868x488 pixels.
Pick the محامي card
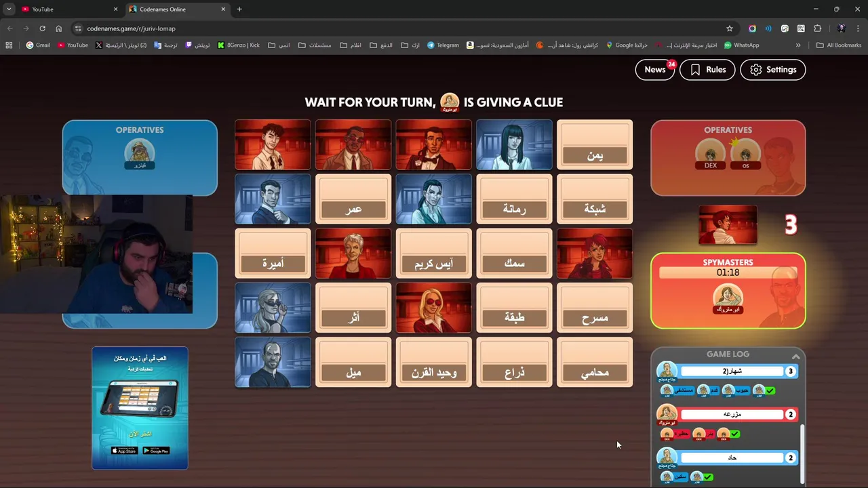[595, 363]
